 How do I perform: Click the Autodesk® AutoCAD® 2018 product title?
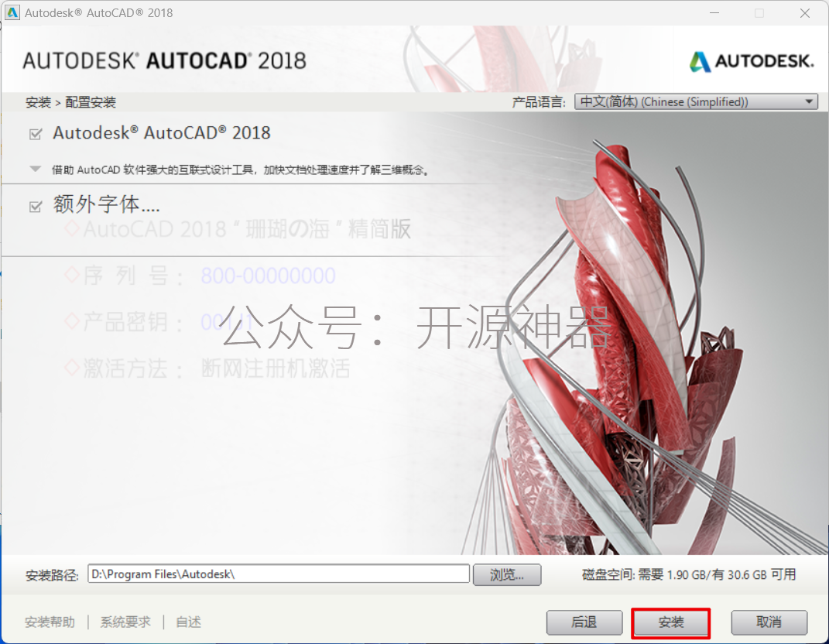pos(162,132)
